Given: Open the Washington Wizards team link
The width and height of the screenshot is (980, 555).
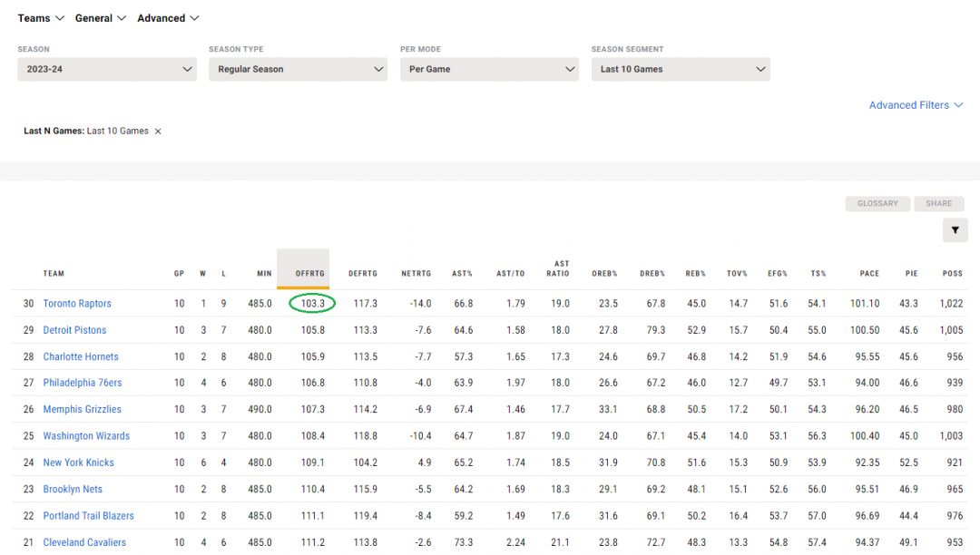Looking at the screenshot, I should (x=86, y=436).
